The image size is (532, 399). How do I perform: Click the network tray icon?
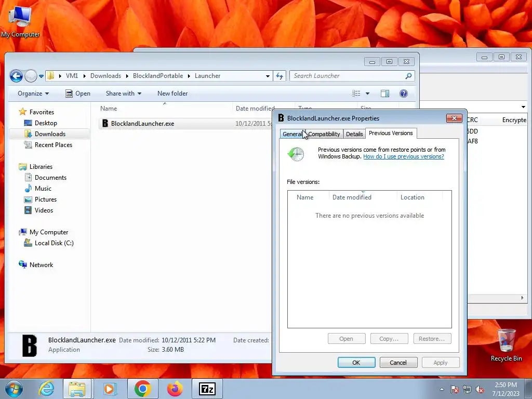467,390
